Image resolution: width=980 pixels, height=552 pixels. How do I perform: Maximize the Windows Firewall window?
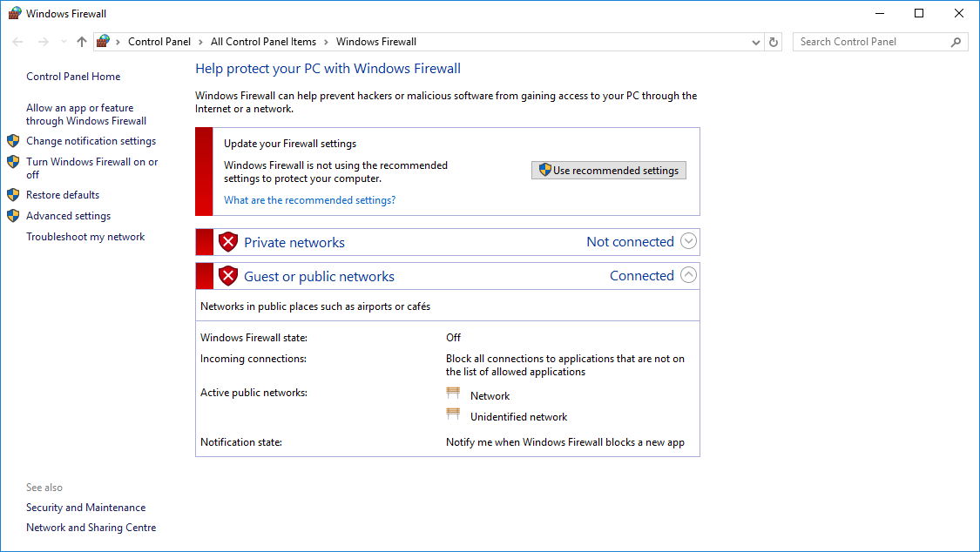click(919, 13)
